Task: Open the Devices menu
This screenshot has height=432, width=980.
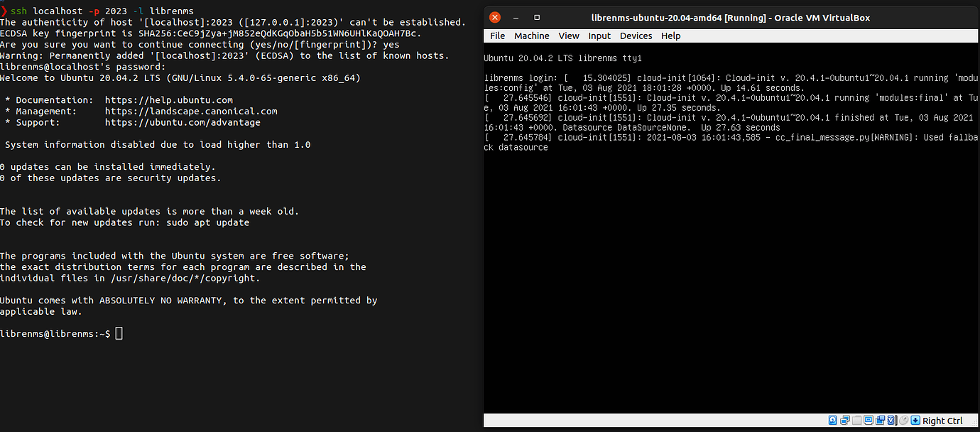Action: [636, 36]
